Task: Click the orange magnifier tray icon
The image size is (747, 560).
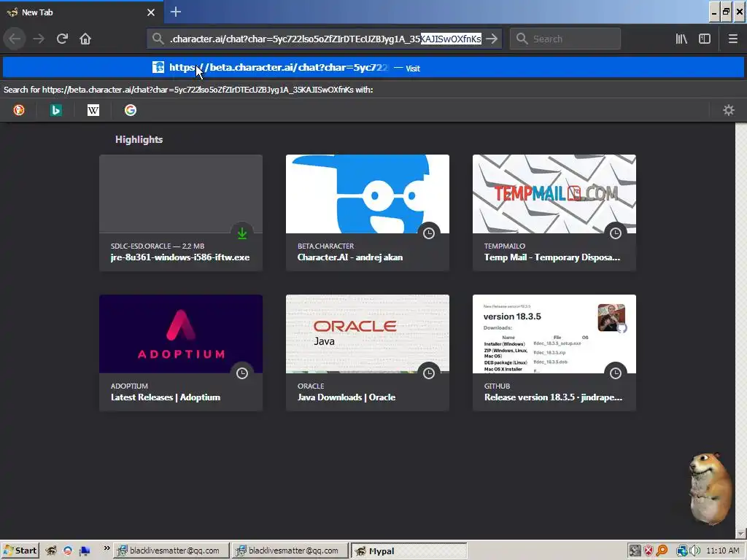Action: (x=662, y=551)
